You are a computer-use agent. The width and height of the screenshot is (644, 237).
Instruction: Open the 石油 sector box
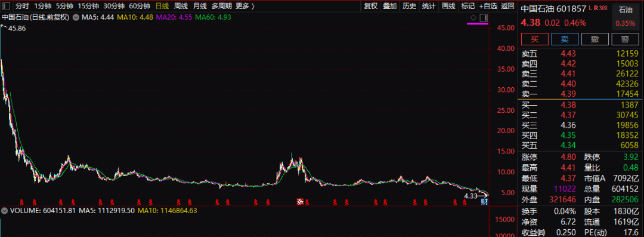pos(625,17)
